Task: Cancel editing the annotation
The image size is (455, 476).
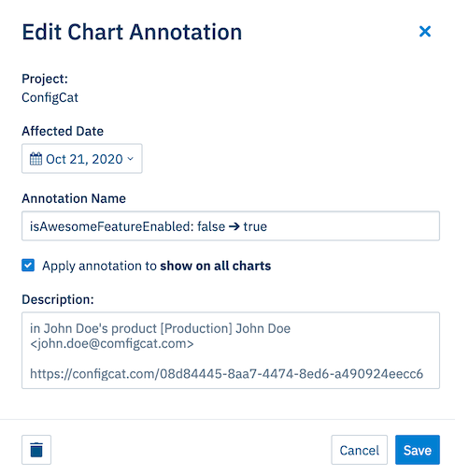Action: [x=359, y=450]
